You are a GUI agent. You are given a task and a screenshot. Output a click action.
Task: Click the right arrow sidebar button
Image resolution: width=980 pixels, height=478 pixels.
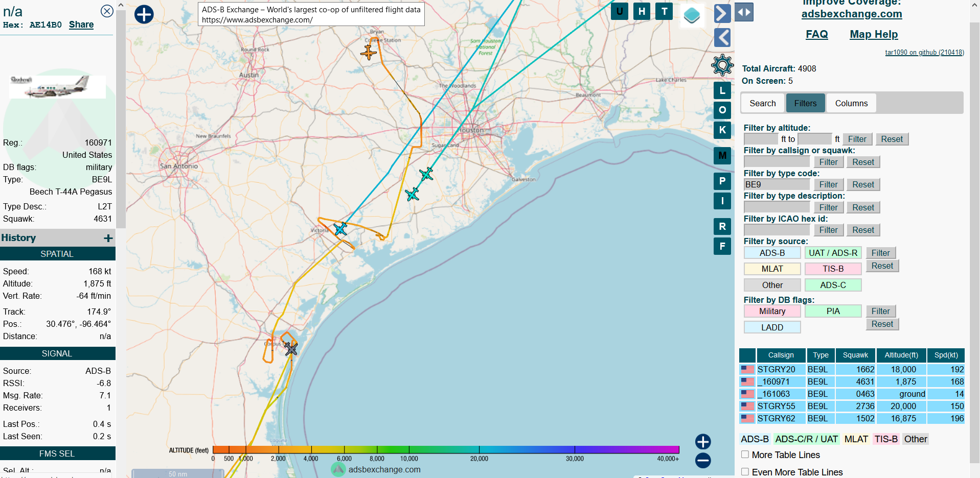(722, 13)
